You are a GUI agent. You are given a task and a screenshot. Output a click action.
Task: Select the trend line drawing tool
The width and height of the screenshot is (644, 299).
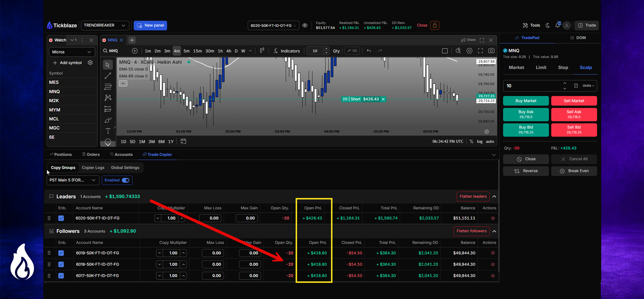pos(108,76)
